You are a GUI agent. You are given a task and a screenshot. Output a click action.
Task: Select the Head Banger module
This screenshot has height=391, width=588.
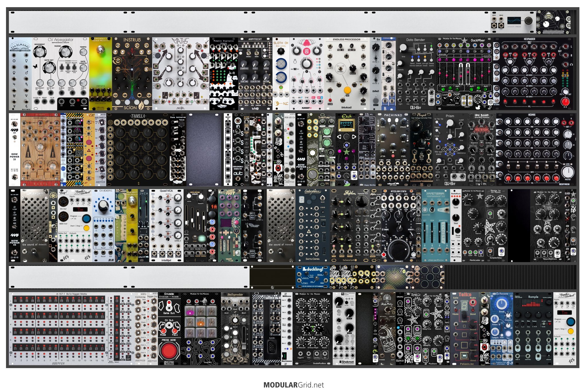(482, 150)
